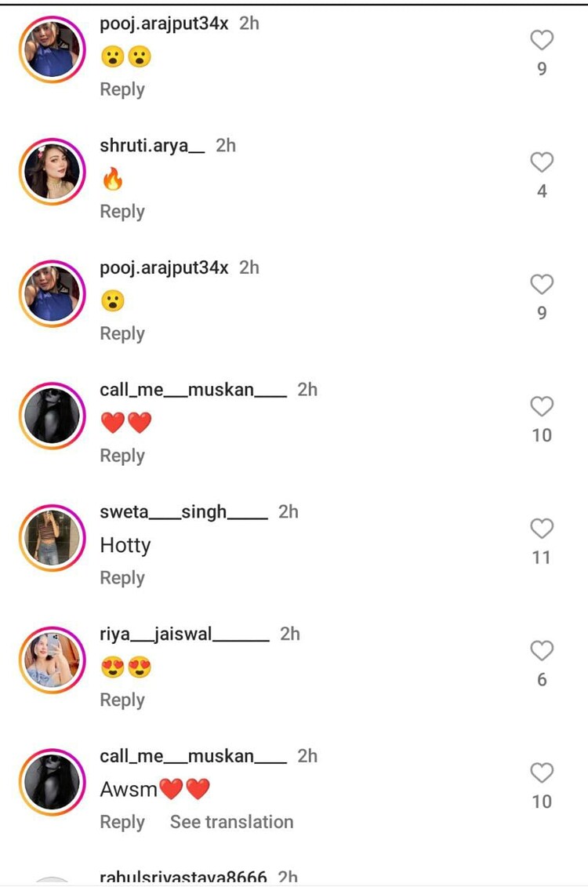The image size is (588, 887).
Task: Like pooj.arajput34x's single surprised emoji comment
Action: click(542, 285)
